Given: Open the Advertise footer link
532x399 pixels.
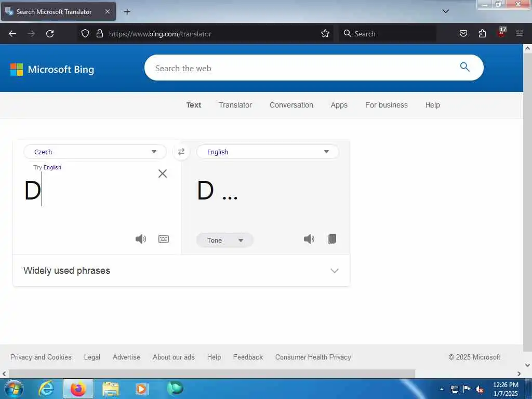Looking at the screenshot, I should point(126,357).
